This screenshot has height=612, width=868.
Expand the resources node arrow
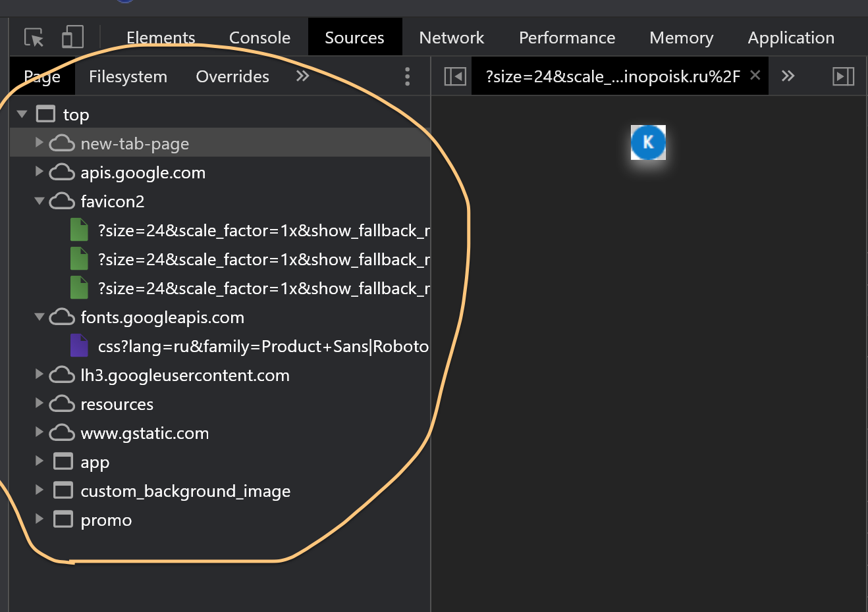(x=39, y=403)
